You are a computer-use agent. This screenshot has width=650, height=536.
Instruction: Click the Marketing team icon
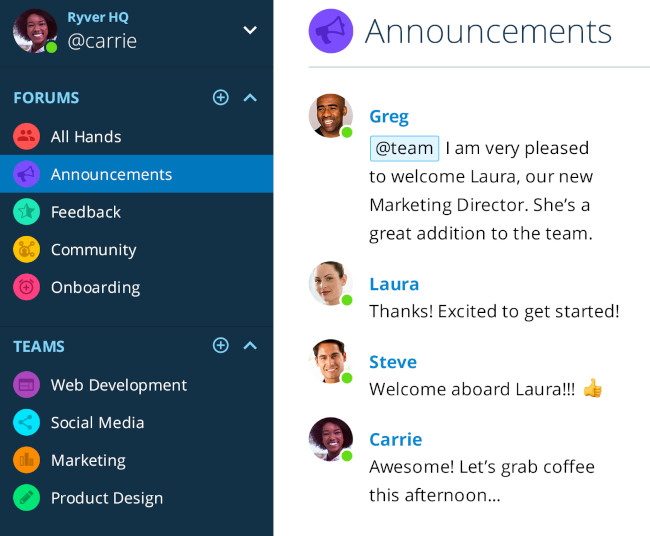[x=26, y=461]
